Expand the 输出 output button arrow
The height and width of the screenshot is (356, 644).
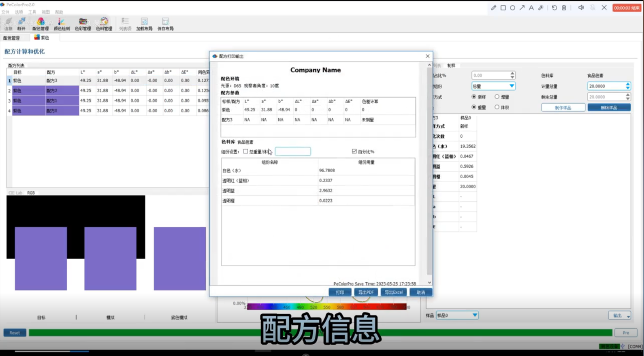(628, 316)
